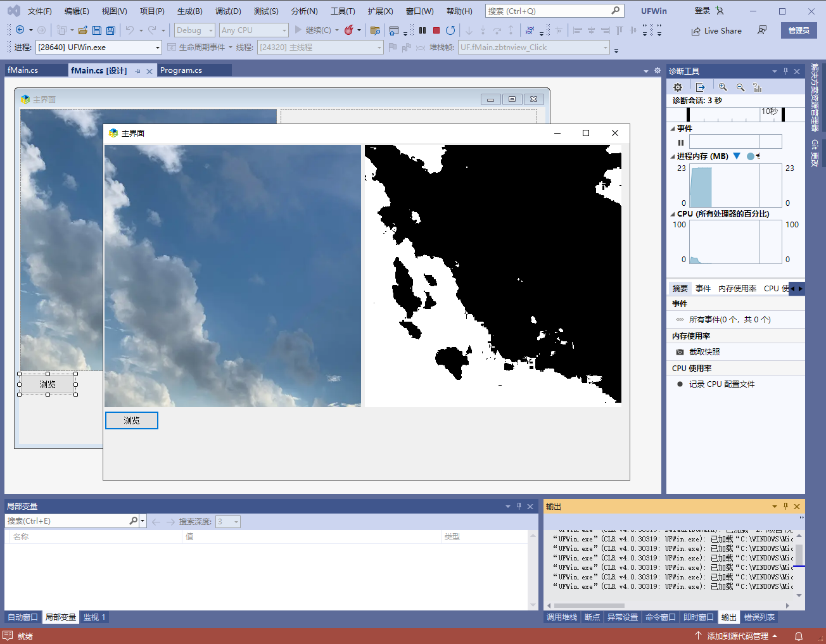The image size is (826, 644).
Task: Click the export diagnostic session icon
Action: point(700,87)
